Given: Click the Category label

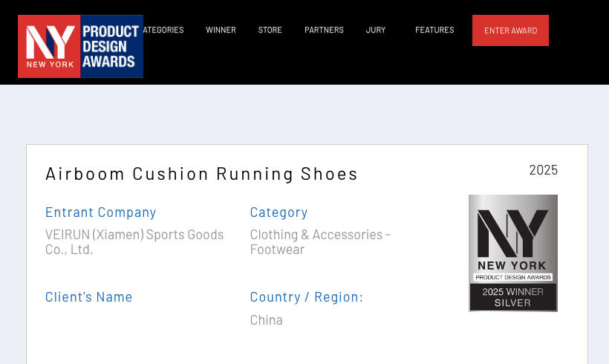Looking at the screenshot, I should click(x=279, y=212).
